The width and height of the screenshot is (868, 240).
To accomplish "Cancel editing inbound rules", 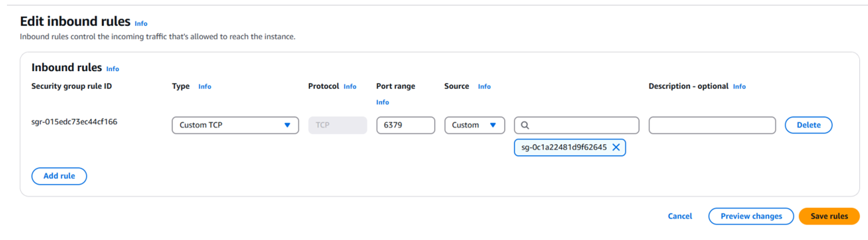I will (680, 216).
